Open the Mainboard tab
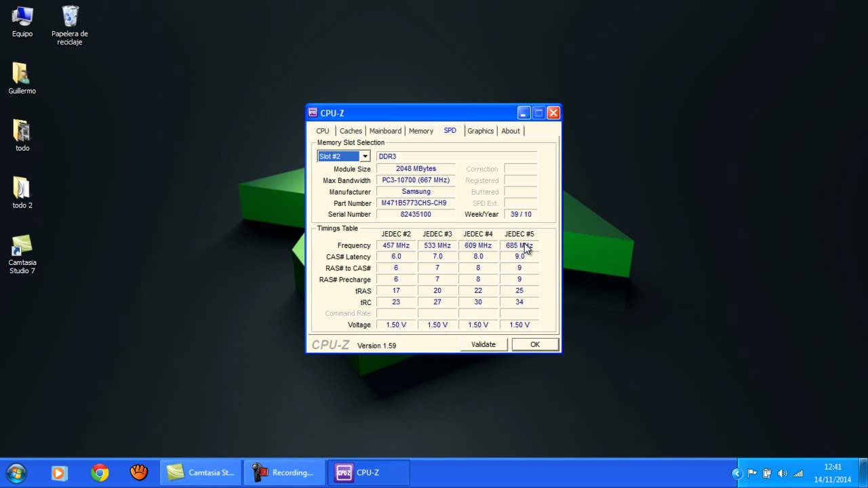 [385, 131]
